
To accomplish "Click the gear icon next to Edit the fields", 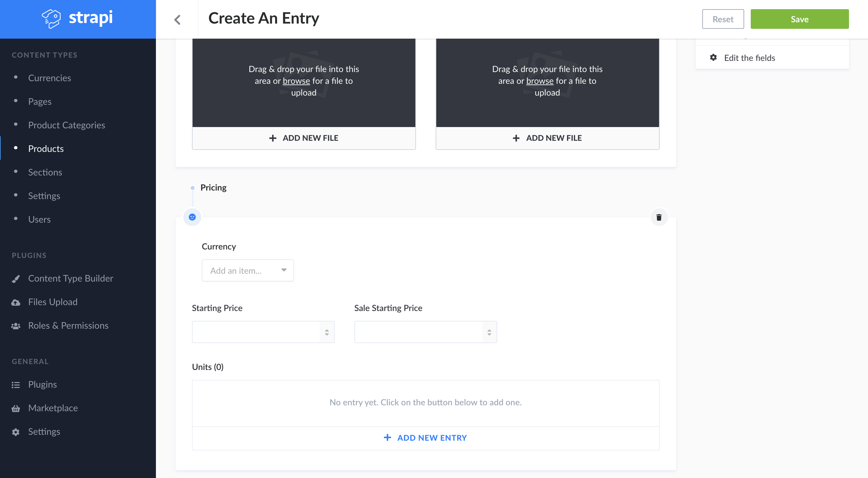I will (x=713, y=58).
